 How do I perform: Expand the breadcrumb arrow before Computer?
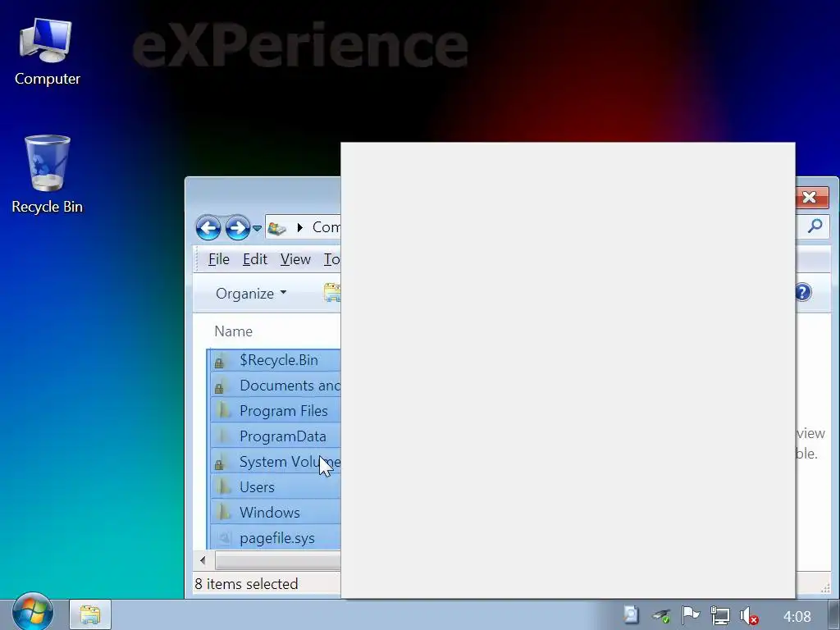point(300,228)
